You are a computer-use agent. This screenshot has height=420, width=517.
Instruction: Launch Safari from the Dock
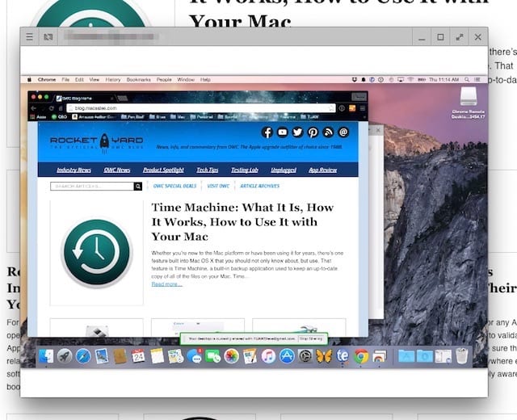(x=82, y=356)
